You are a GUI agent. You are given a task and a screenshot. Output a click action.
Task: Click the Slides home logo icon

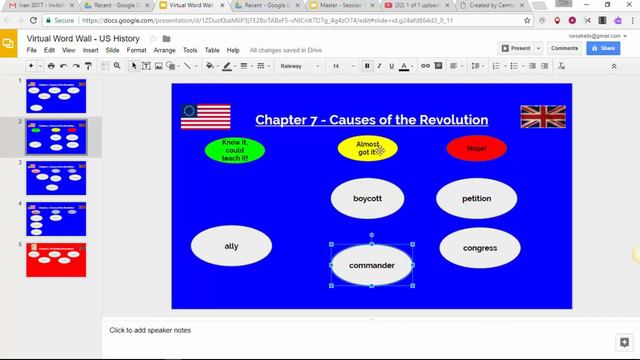coord(8,43)
